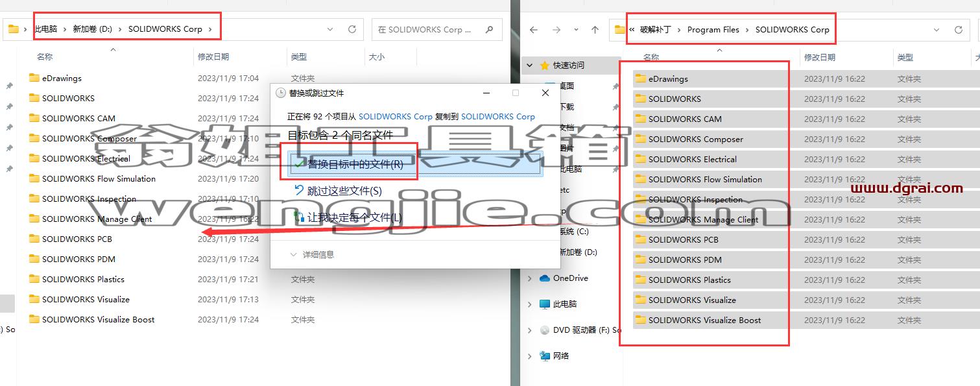Click 此电脑 breadcrumb in left address bar
Image resolution: width=980 pixels, height=386 pixels.
[46, 29]
